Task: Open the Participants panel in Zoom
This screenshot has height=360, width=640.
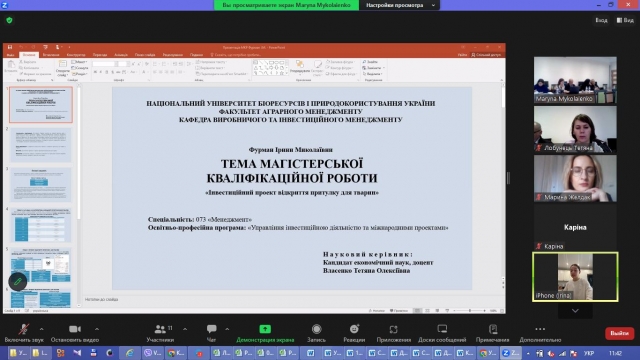Action: point(160,333)
